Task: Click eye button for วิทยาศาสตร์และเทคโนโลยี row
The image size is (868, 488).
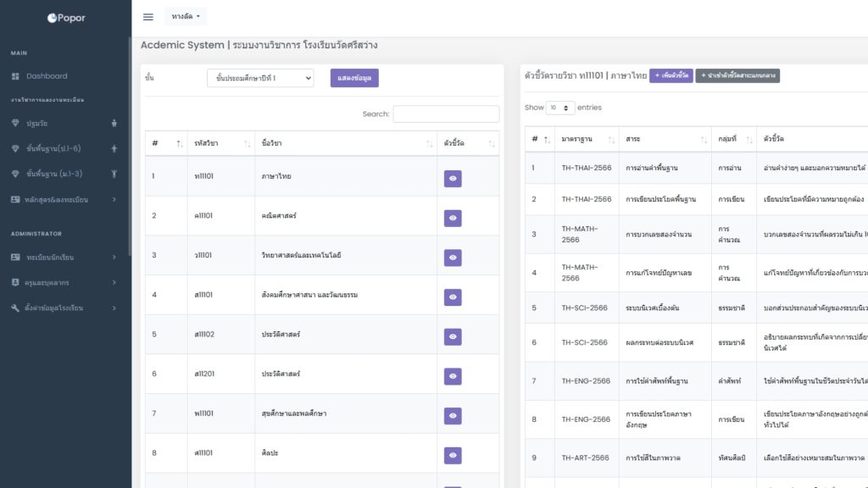Action: 453,258
